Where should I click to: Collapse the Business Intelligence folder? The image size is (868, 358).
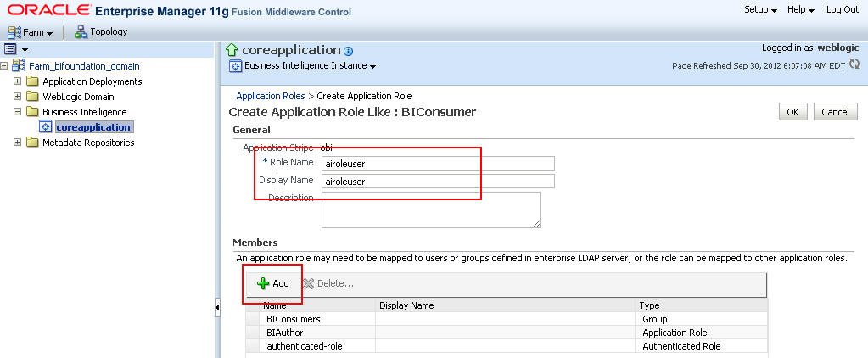point(17,112)
